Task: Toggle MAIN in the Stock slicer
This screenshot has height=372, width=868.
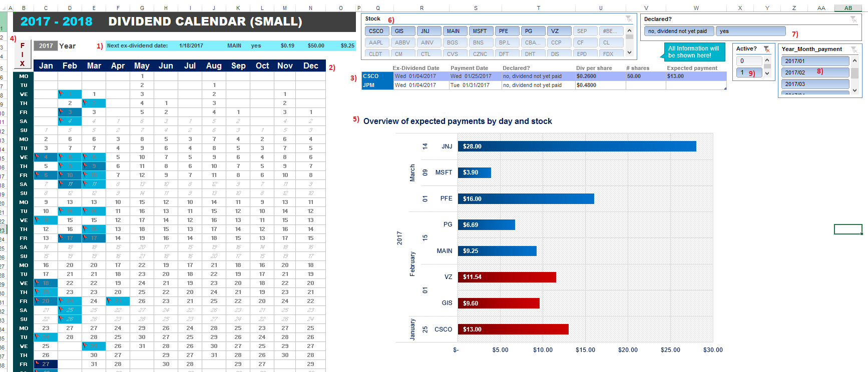Action: pyautogui.click(x=455, y=31)
